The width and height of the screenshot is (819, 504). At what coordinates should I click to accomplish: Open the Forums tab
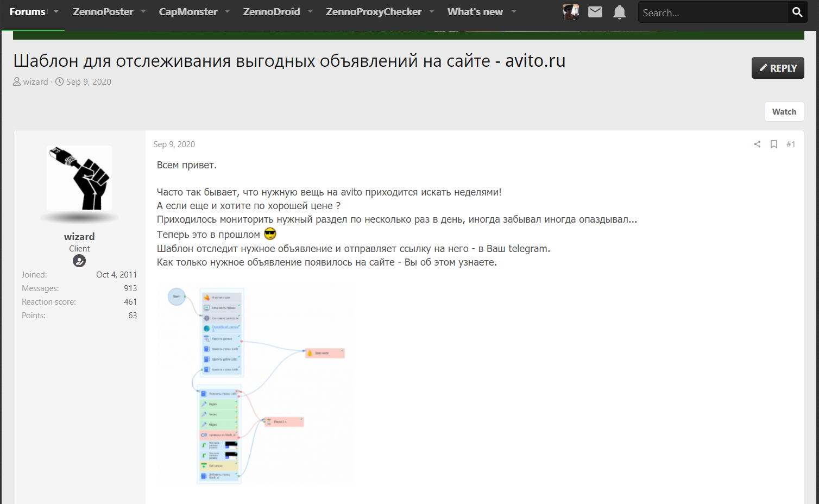click(27, 12)
